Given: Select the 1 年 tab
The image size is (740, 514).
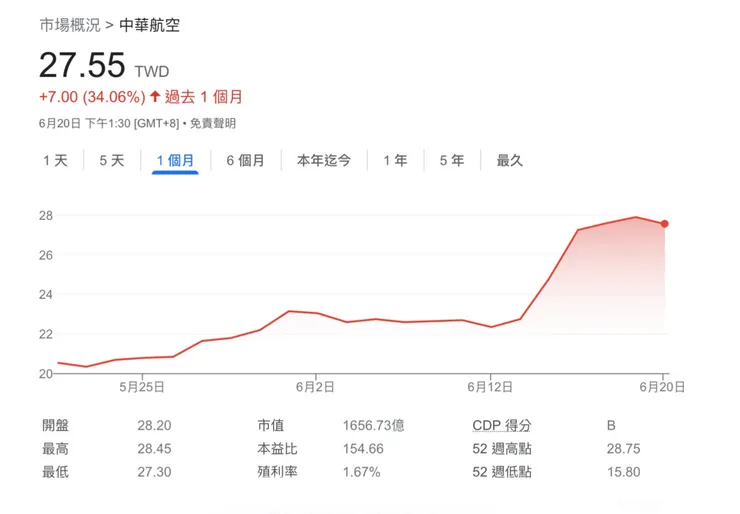Looking at the screenshot, I should tap(395, 160).
